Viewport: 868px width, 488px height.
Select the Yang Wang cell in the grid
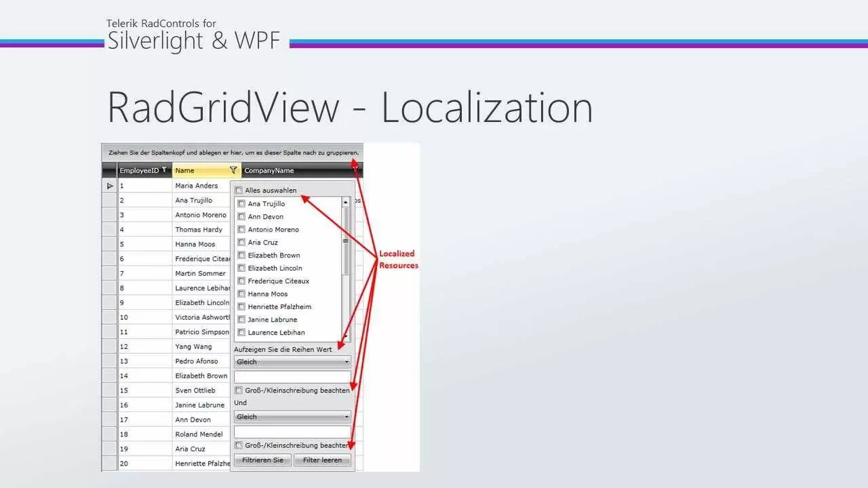coord(201,346)
